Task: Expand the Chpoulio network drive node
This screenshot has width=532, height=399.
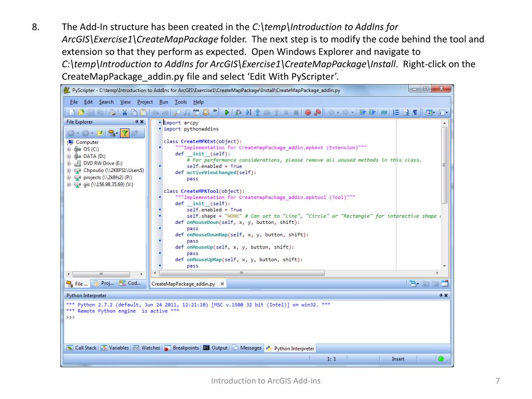Action: click(69, 170)
